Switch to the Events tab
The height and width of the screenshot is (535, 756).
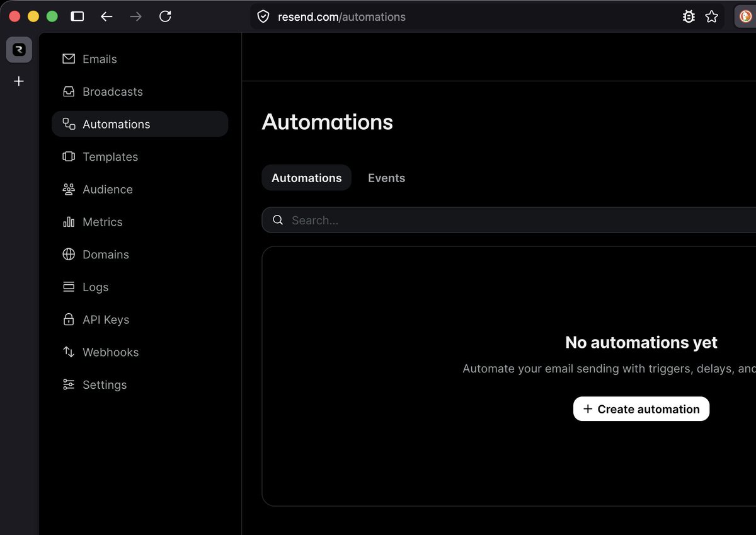pos(386,178)
